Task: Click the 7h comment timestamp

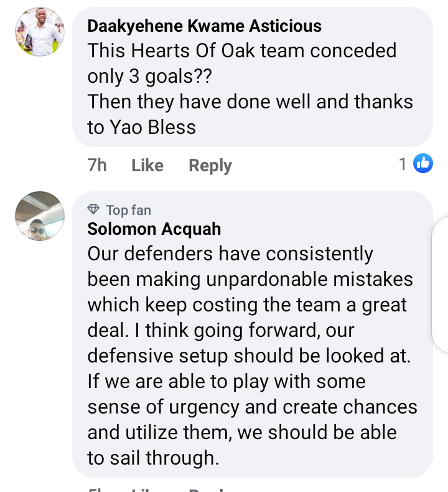Action: [97, 166]
